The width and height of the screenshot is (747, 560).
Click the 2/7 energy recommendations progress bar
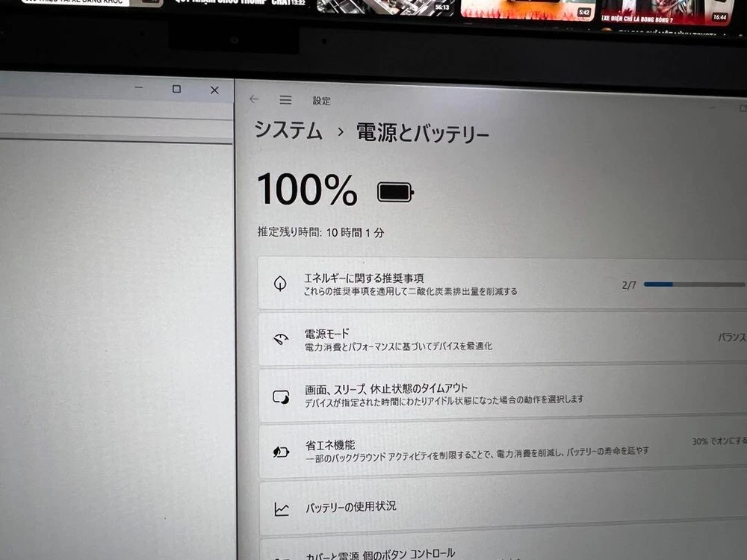click(693, 284)
